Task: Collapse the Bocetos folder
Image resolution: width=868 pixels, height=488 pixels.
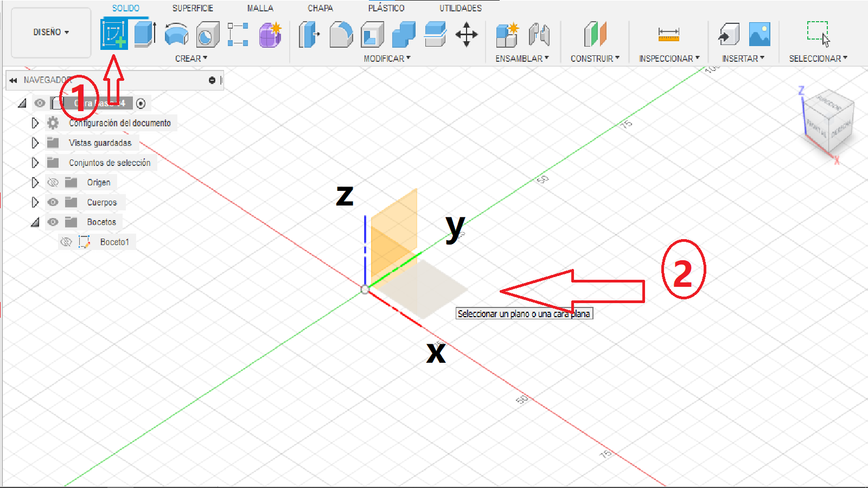Action: click(x=35, y=222)
